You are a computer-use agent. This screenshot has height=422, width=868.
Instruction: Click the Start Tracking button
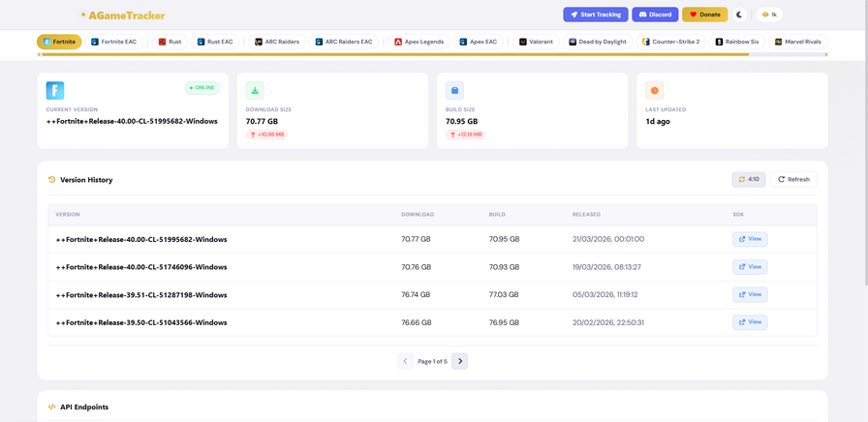[x=595, y=15]
